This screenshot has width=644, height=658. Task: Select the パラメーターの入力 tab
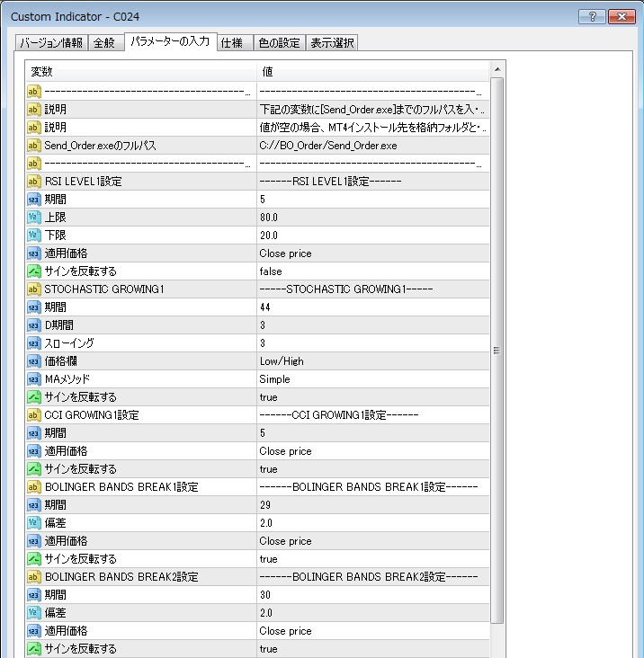[x=171, y=41]
